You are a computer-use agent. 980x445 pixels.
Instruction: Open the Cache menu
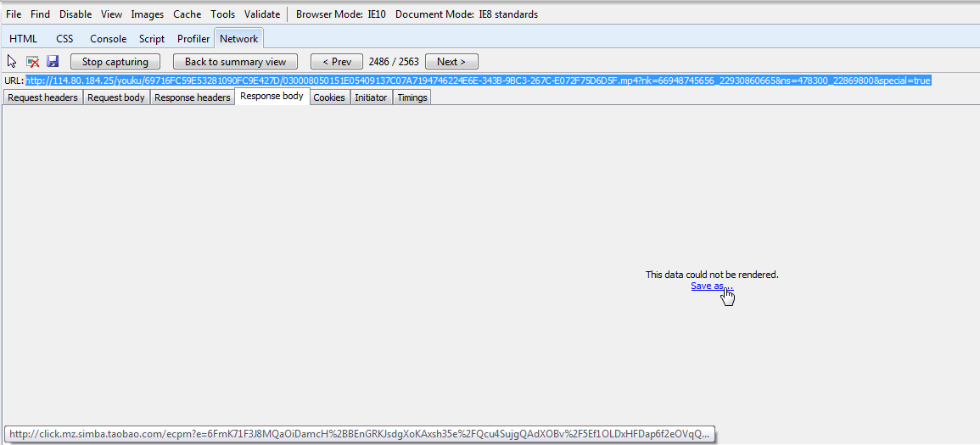click(x=188, y=14)
